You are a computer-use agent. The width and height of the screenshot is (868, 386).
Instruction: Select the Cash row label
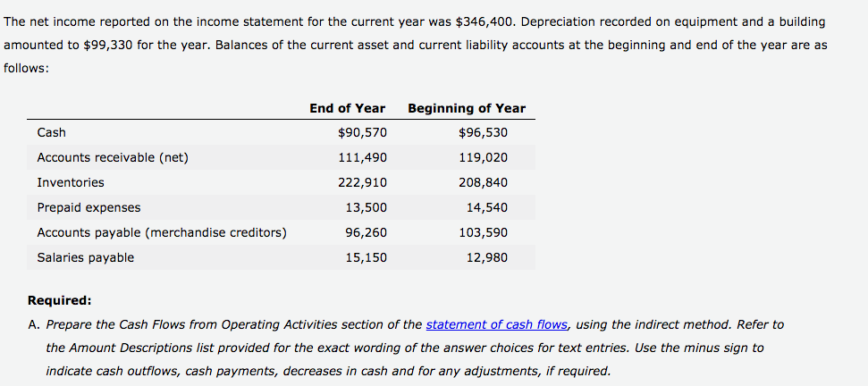(52, 133)
